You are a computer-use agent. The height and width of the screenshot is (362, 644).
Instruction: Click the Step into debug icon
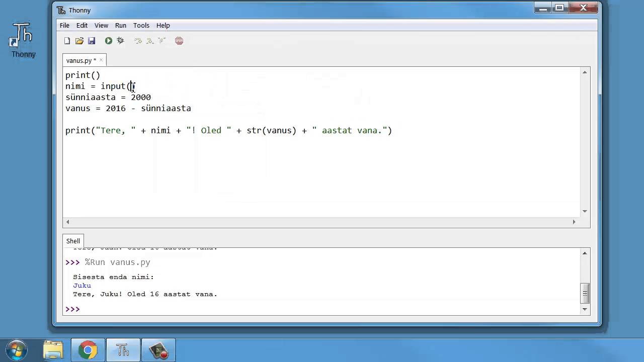pos(150,41)
